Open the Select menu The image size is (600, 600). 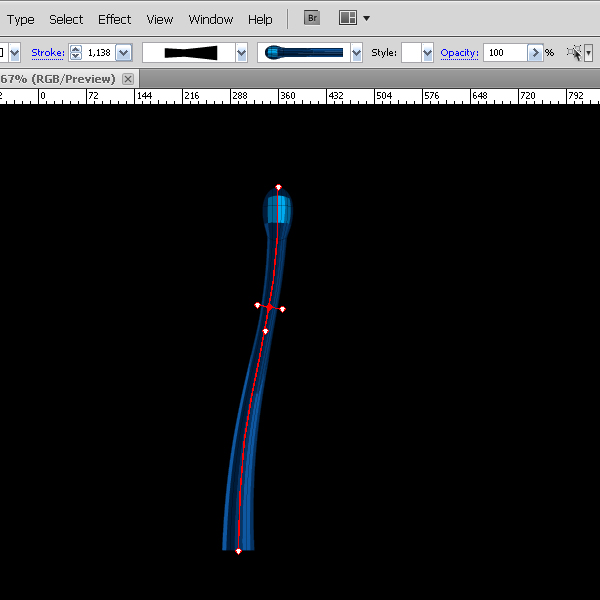click(66, 20)
